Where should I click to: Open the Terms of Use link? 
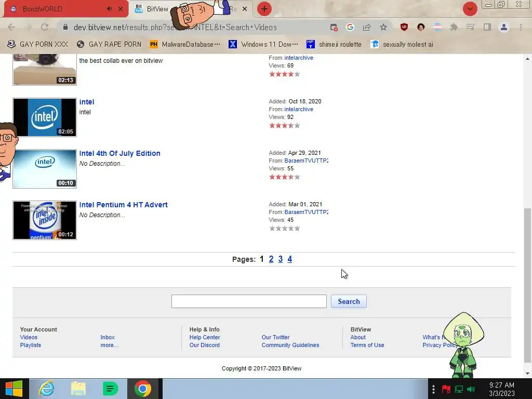pos(367,345)
